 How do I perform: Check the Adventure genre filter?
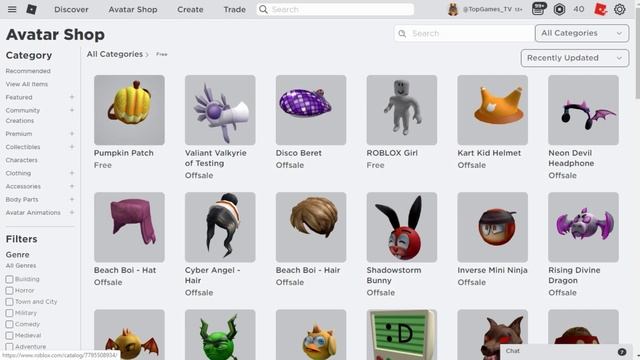tap(9, 347)
